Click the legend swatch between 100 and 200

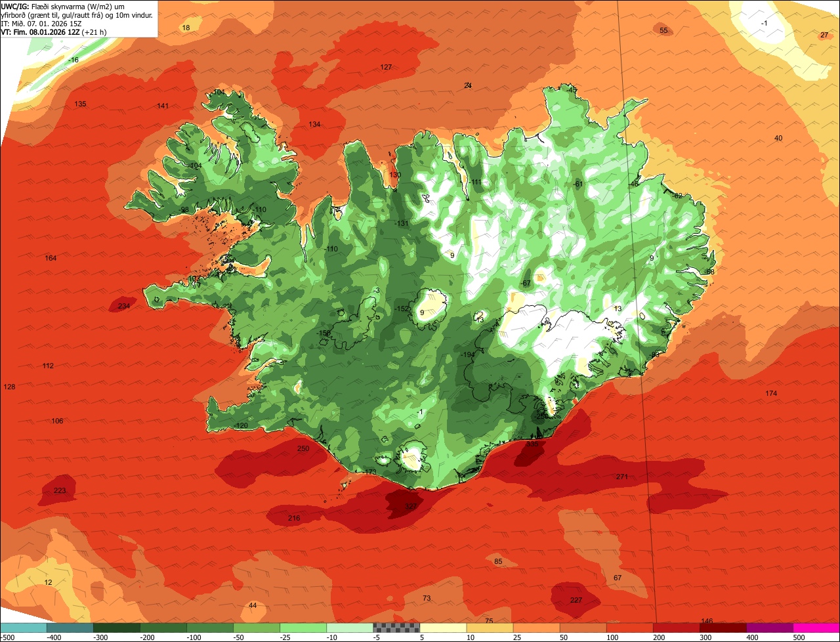coord(629,628)
